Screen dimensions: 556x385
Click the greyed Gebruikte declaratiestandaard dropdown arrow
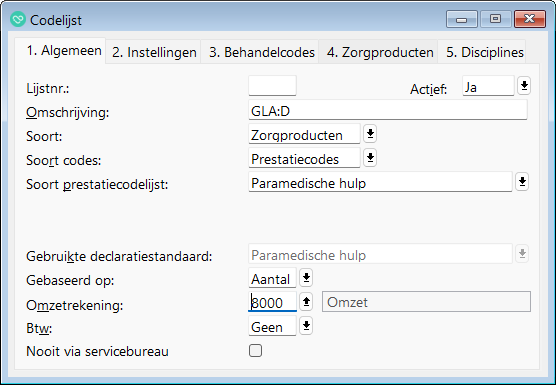522,254
